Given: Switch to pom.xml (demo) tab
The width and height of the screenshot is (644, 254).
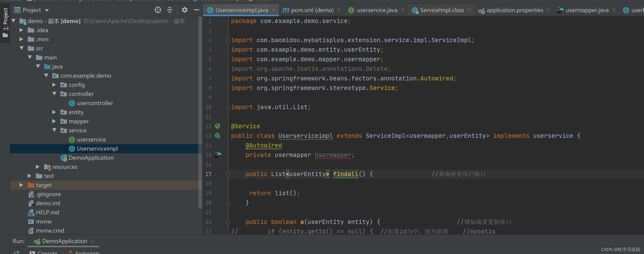Looking at the screenshot, I should click(312, 10).
